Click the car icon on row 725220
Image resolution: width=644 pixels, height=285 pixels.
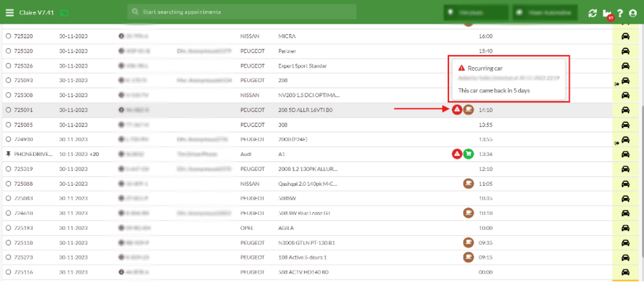tap(626, 36)
